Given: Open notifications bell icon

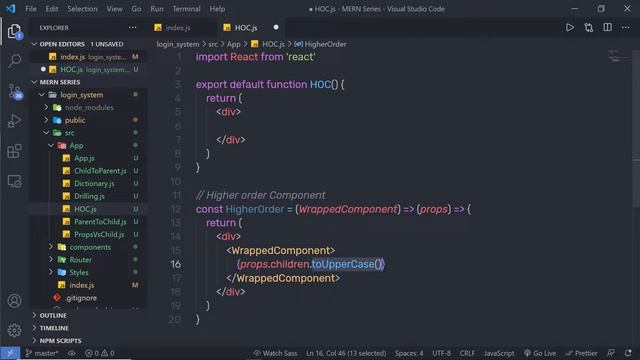Looking at the screenshot, I should 628,353.
